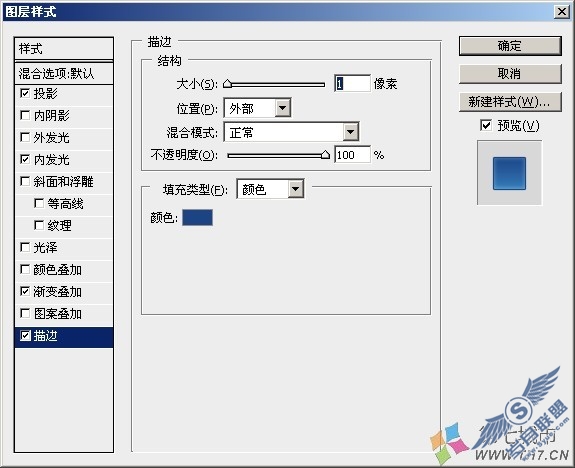Enable the 斜面和浮雕 bevel checkbox
The width and height of the screenshot is (575, 468).
pyautogui.click(x=25, y=181)
